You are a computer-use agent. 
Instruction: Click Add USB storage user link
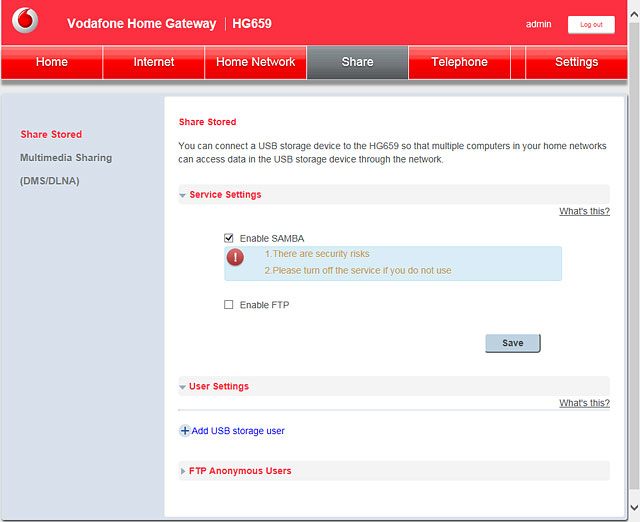pyautogui.click(x=238, y=431)
